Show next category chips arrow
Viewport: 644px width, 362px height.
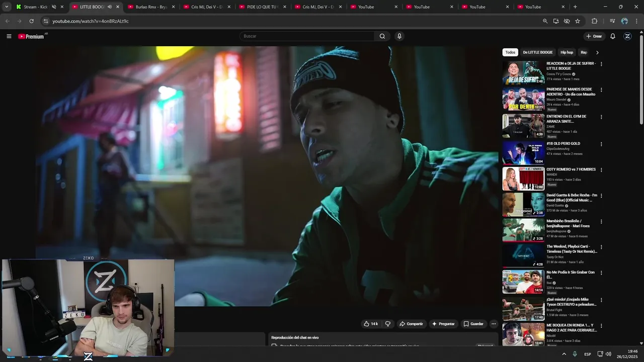pos(597,52)
